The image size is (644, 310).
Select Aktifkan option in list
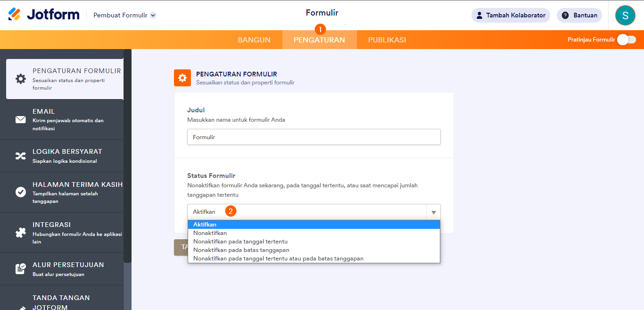pos(314,225)
